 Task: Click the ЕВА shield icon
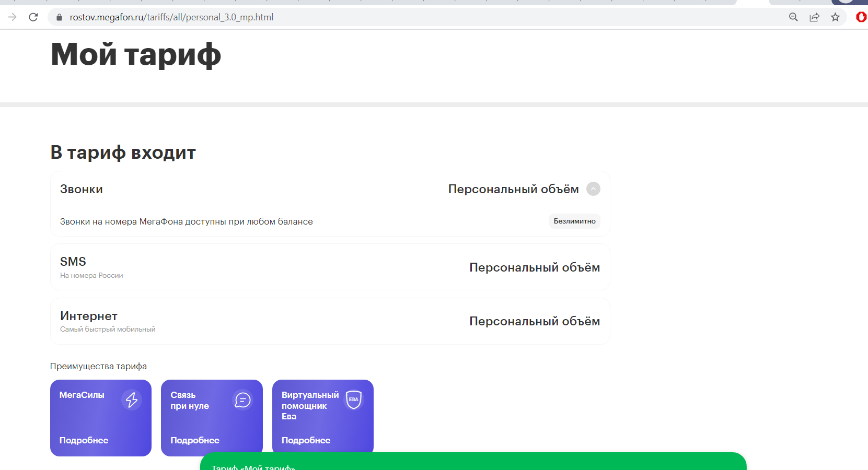pyautogui.click(x=354, y=399)
